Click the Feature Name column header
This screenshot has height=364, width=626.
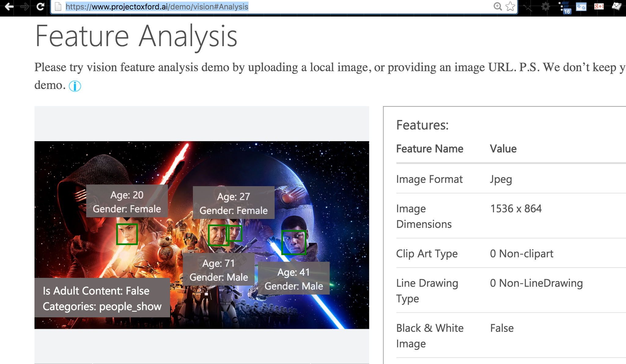tap(429, 149)
